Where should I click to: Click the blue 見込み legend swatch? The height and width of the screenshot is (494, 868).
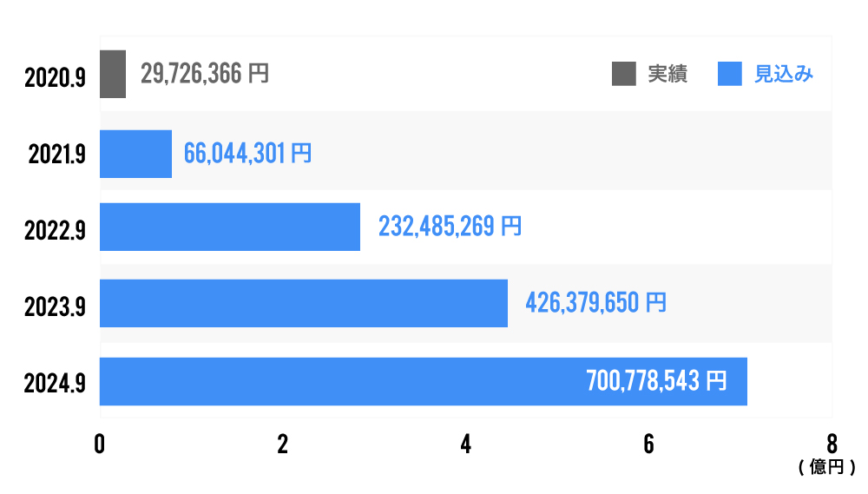coord(730,75)
